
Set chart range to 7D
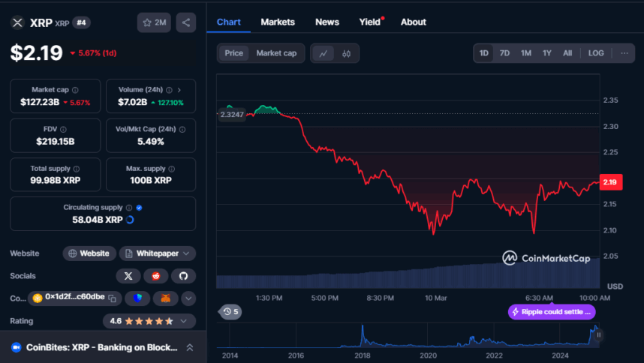(504, 53)
